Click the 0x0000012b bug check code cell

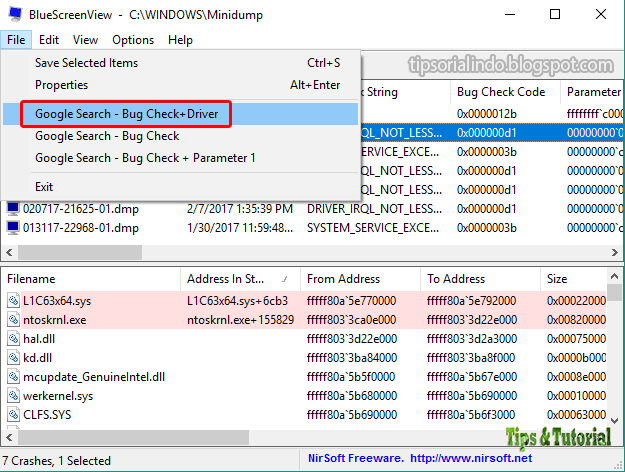487,114
